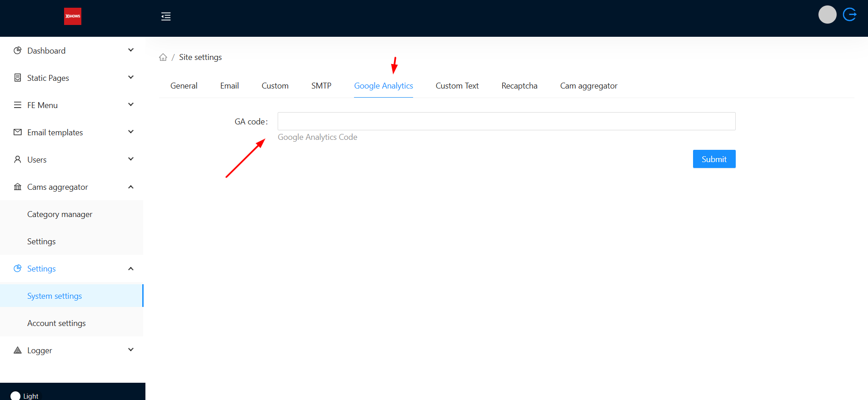The width and height of the screenshot is (868, 400).
Task: Click the Email templates envelope icon
Action: click(x=18, y=132)
